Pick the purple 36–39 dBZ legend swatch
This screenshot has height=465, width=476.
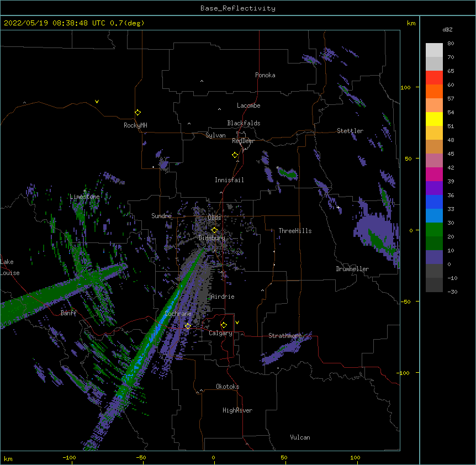(434, 188)
